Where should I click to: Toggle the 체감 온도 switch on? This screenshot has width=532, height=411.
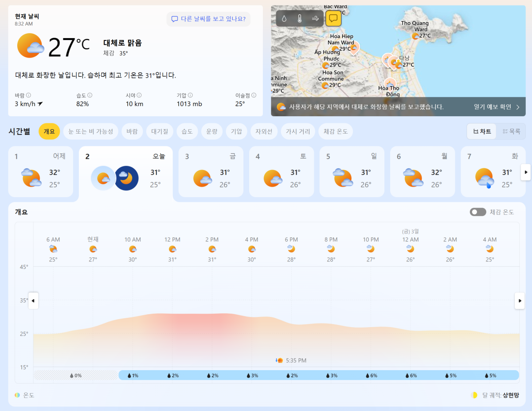[478, 212]
